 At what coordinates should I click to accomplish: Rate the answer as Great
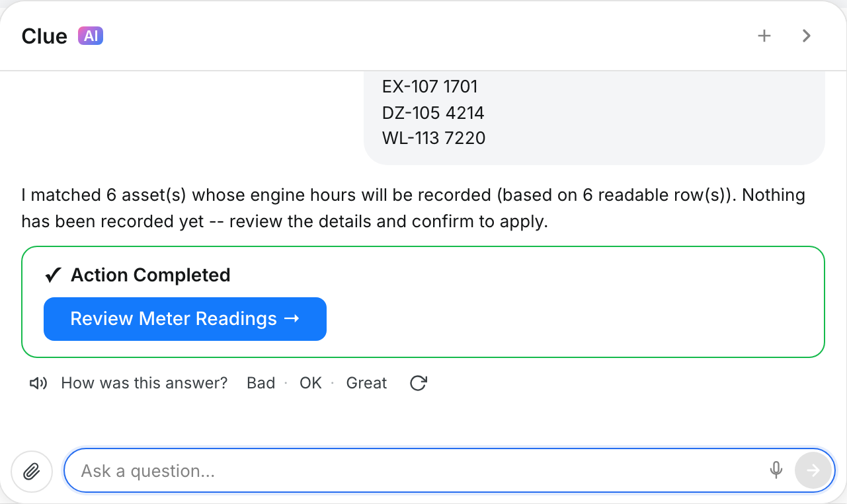[x=366, y=383]
